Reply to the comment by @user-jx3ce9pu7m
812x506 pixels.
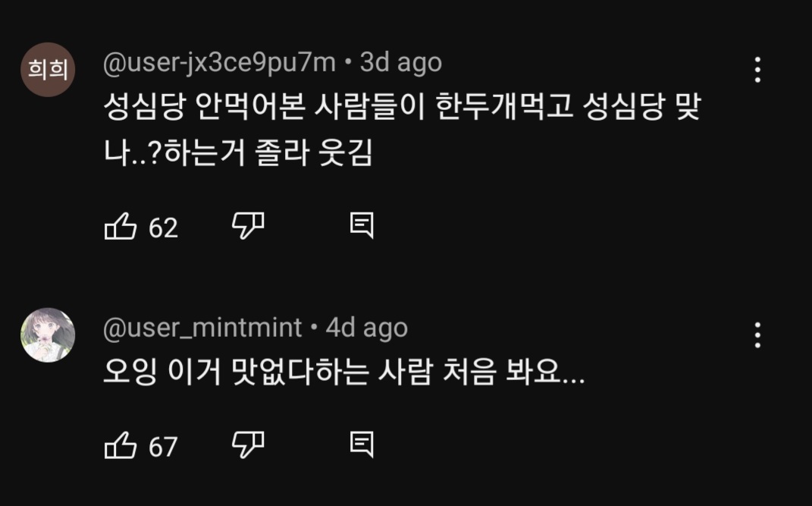point(362,225)
